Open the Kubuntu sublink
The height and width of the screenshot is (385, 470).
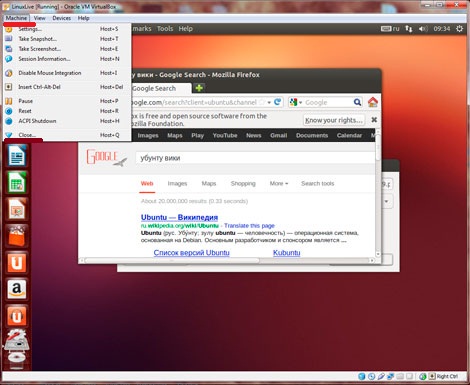coord(287,253)
